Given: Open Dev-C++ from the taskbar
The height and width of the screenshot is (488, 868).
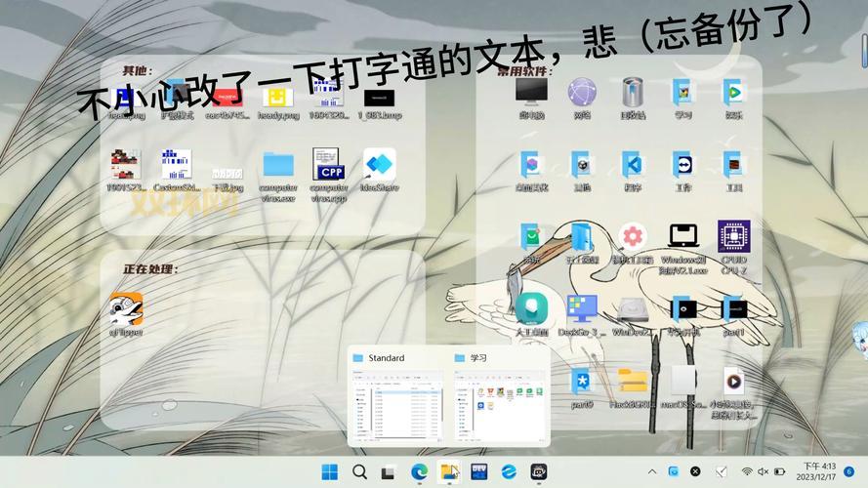Looking at the screenshot, I should click(x=478, y=472).
